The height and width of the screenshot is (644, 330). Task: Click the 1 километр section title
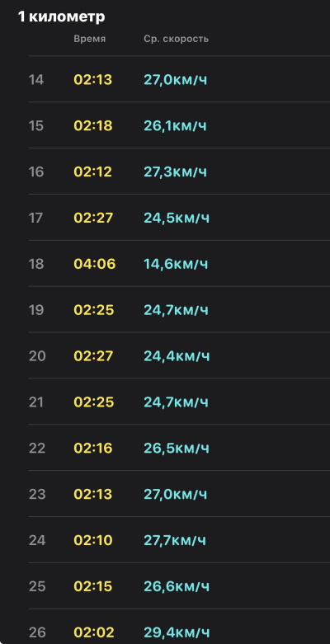pyautogui.click(x=61, y=16)
